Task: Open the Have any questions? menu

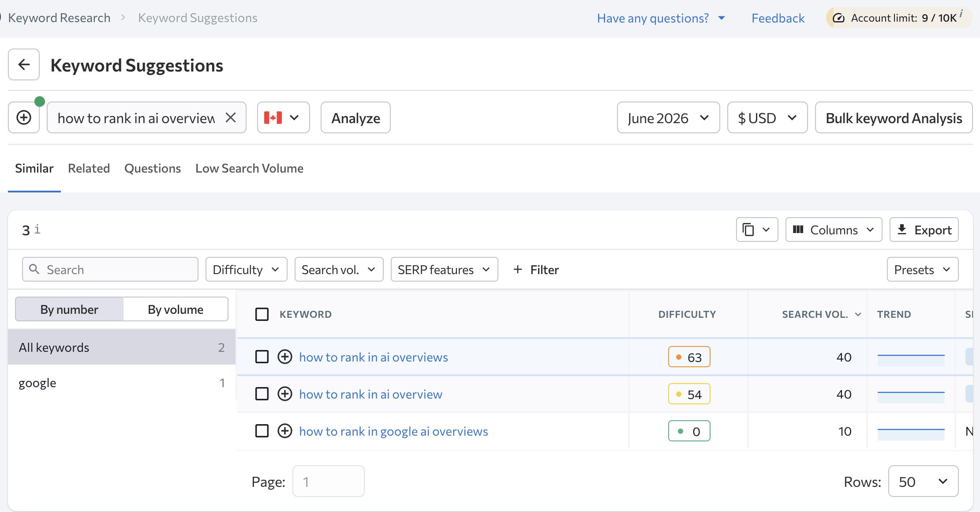Action: [x=661, y=18]
